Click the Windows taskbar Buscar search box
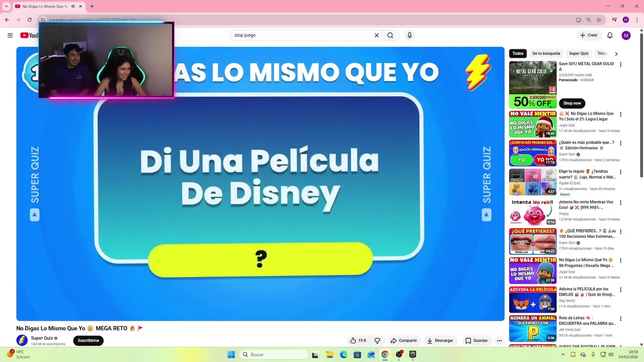The height and width of the screenshot is (362, 644). (x=273, y=354)
